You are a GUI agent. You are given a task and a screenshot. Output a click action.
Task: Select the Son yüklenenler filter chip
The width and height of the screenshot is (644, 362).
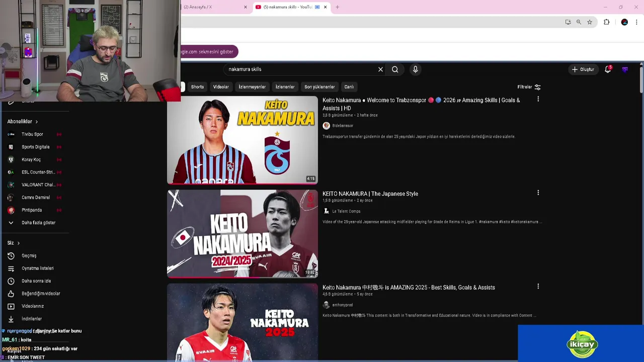coord(319,87)
